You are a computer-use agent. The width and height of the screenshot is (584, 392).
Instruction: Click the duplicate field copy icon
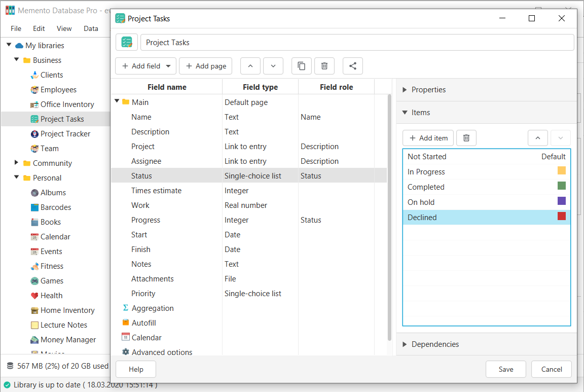click(301, 66)
